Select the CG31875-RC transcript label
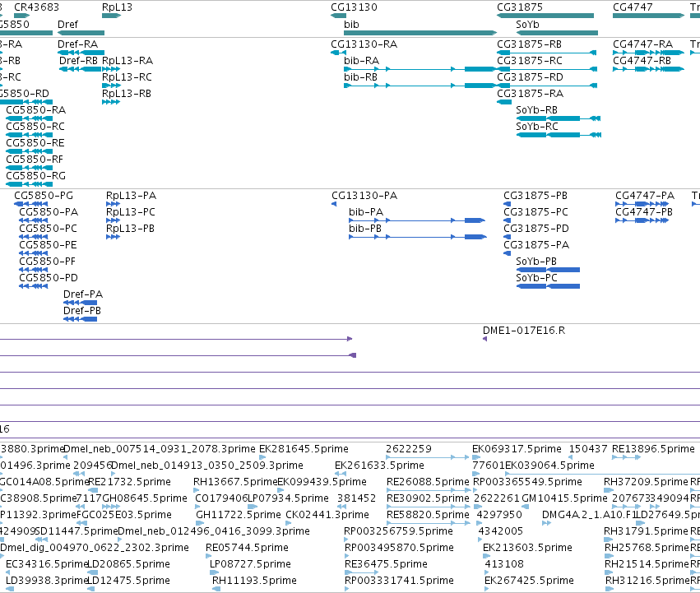The width and height of the screenshot is (700, 593). click(x=530, y=60)
